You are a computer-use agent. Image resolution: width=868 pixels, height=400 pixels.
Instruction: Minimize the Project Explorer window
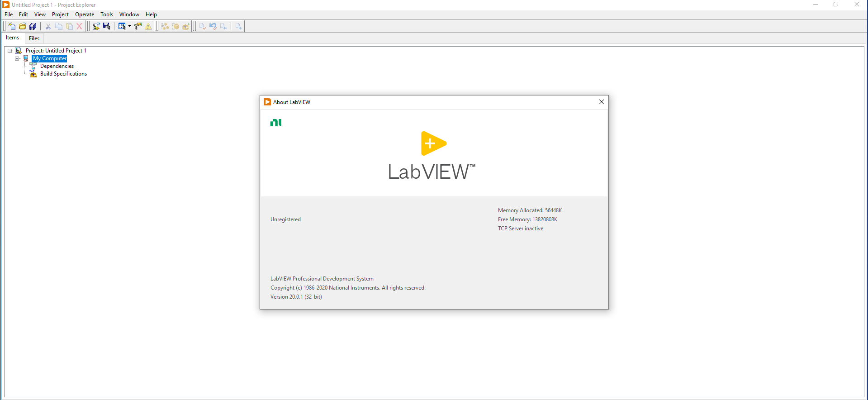point(816,5)
